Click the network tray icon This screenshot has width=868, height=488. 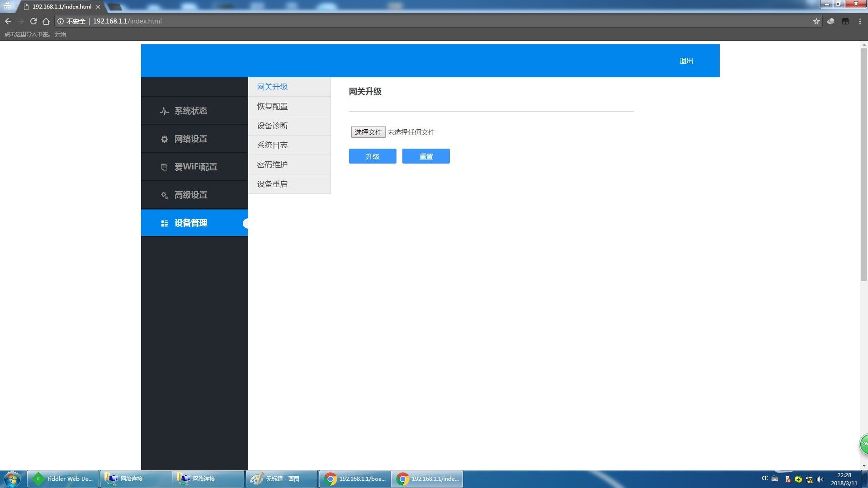809,479
